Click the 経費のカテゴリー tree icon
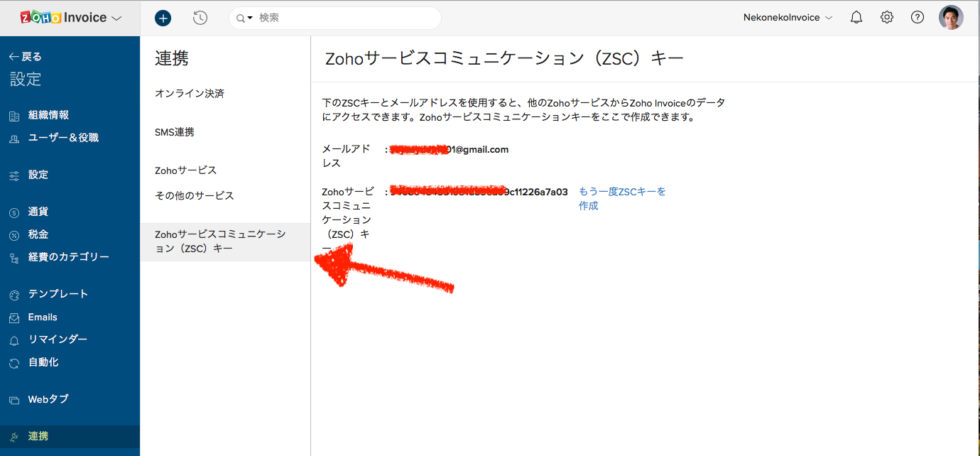980x456 pixels. 14,258
